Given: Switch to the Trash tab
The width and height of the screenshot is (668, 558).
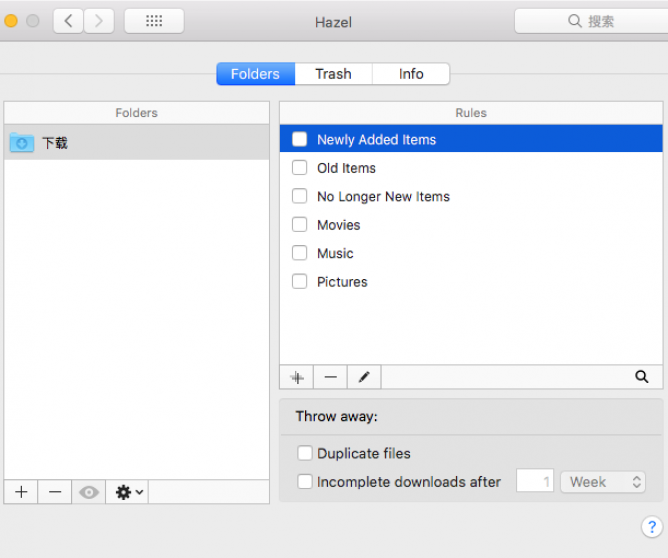Looking at the screenshot, I should pyautogui.click(x=333, y=74).
